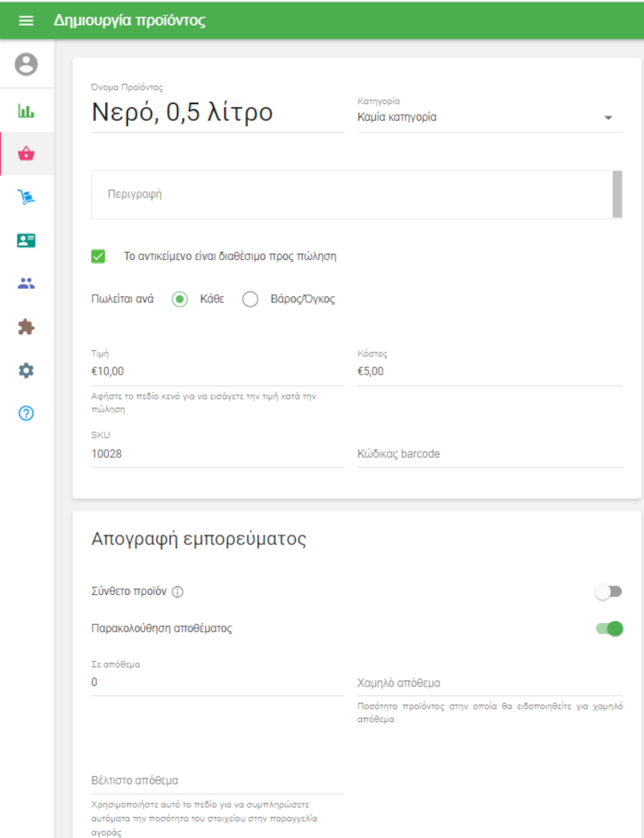Open inventory management cart icon
This screenshot has height=838, width=644.
[x=27, y=197]
